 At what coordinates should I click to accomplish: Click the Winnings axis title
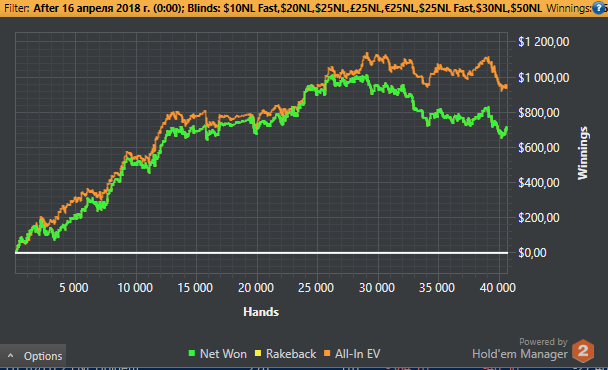click(x=583, y=153)
